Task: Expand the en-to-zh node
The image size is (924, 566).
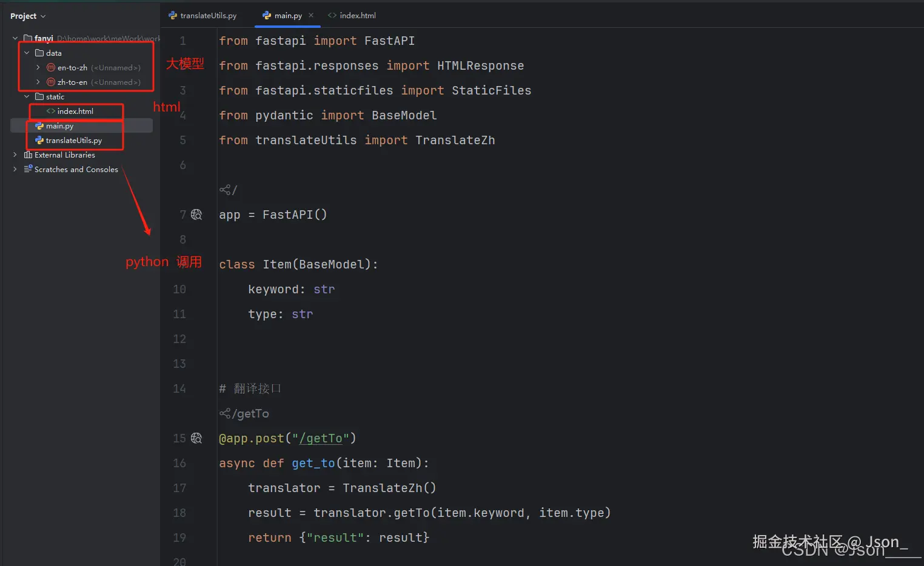Action: coord(38,68)
